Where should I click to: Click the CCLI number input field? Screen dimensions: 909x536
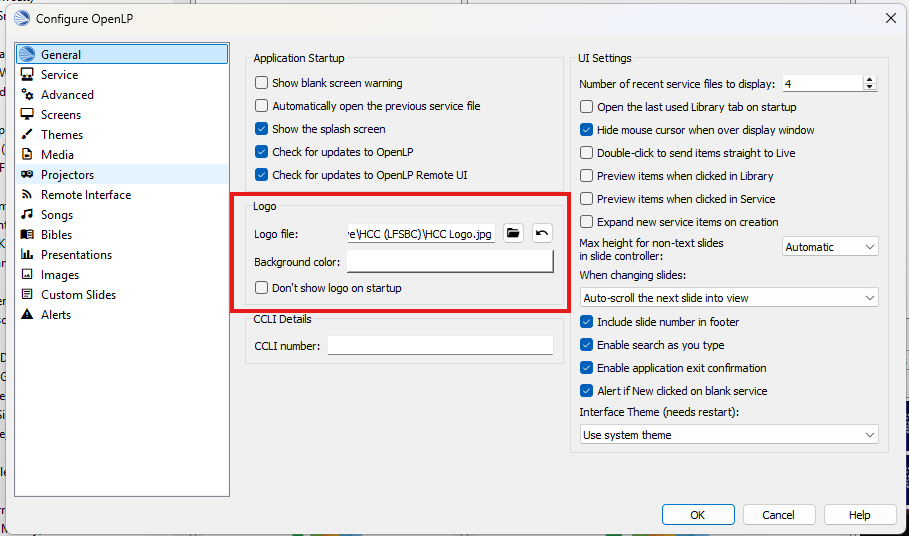(440, 345)
